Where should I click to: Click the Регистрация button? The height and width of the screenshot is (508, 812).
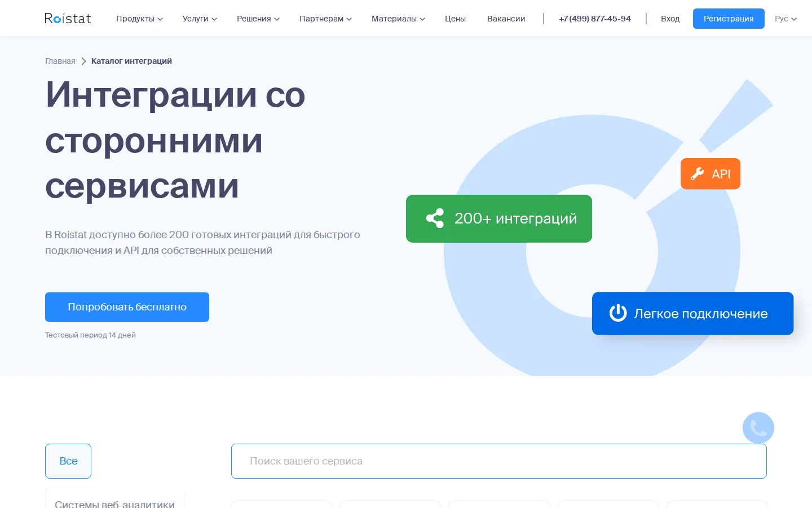click(729, 19)
